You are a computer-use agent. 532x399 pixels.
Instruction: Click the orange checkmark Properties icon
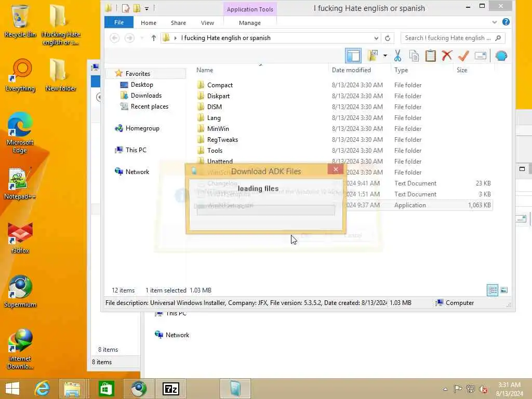coord(463,55)
